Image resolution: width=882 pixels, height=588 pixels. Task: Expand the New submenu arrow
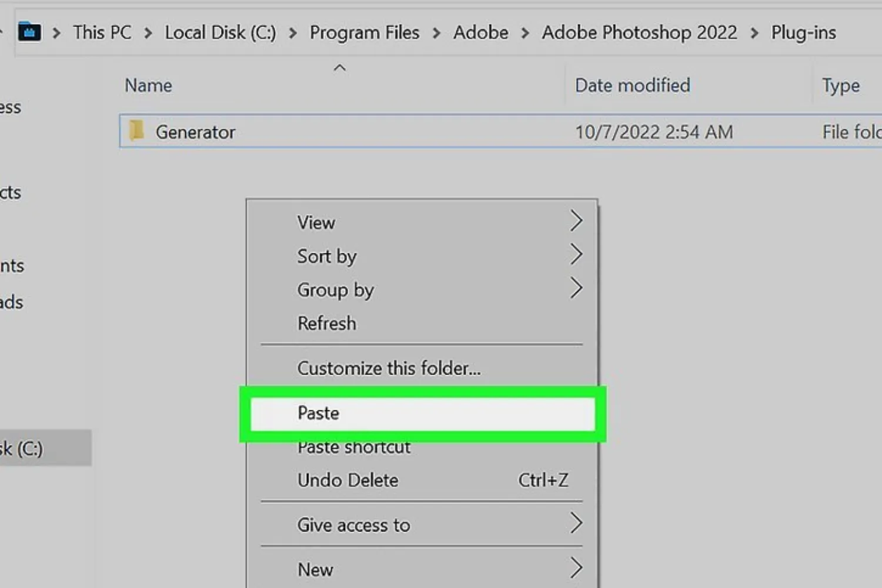coord(576,567)
